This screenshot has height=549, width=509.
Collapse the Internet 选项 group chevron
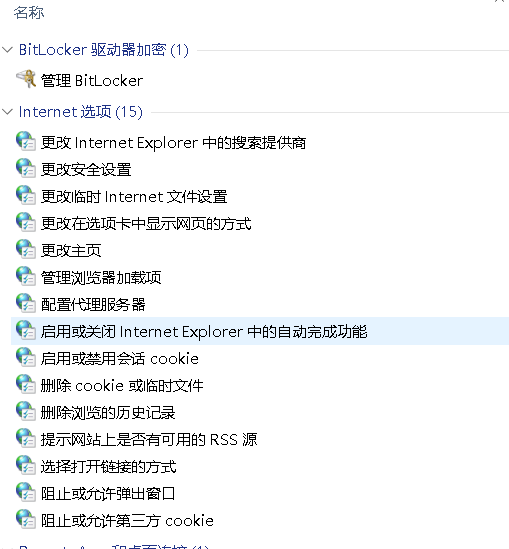click(x=7, y=112)
